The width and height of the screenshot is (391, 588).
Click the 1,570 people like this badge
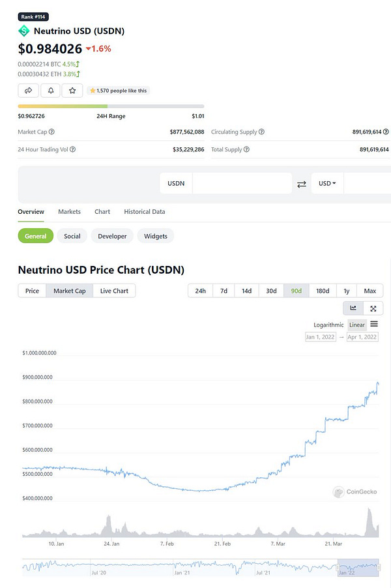(118, 91)
